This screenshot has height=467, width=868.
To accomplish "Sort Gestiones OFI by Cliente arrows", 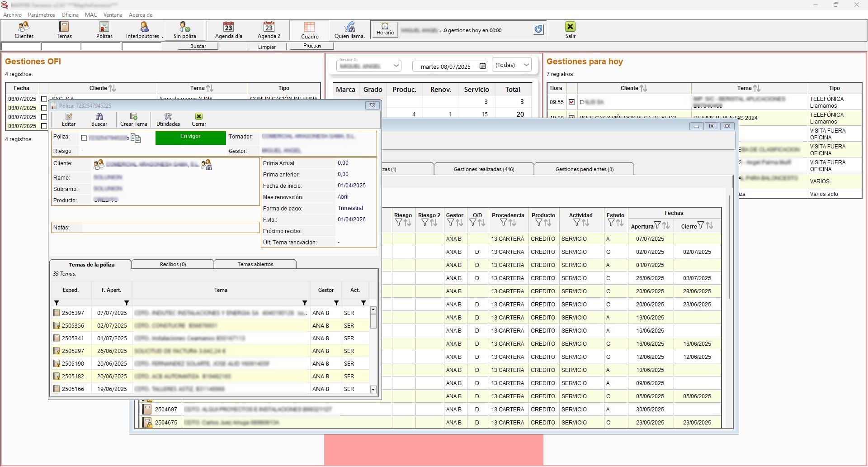I will [112, 88].
